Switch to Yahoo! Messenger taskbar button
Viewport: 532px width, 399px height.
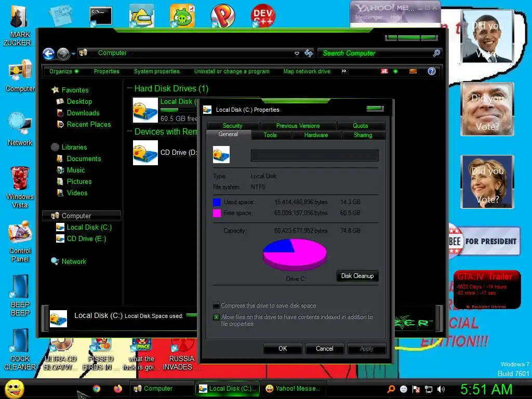coord(294,389)
